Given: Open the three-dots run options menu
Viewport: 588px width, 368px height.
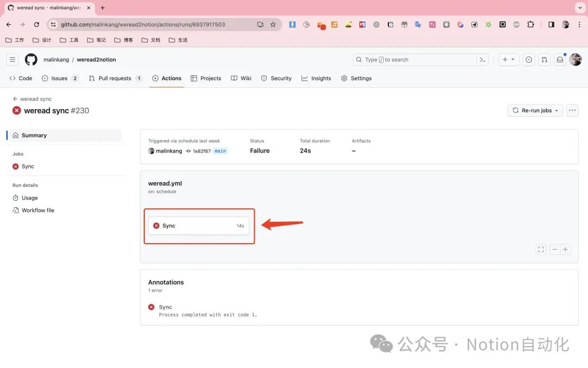Looking at the screenshot, I should click(572, 110).
